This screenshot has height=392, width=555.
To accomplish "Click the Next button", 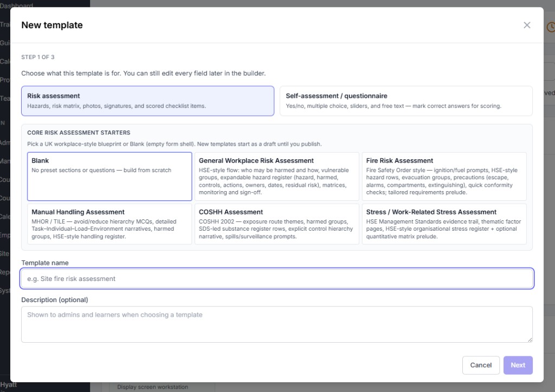I will tap(518, 365).
